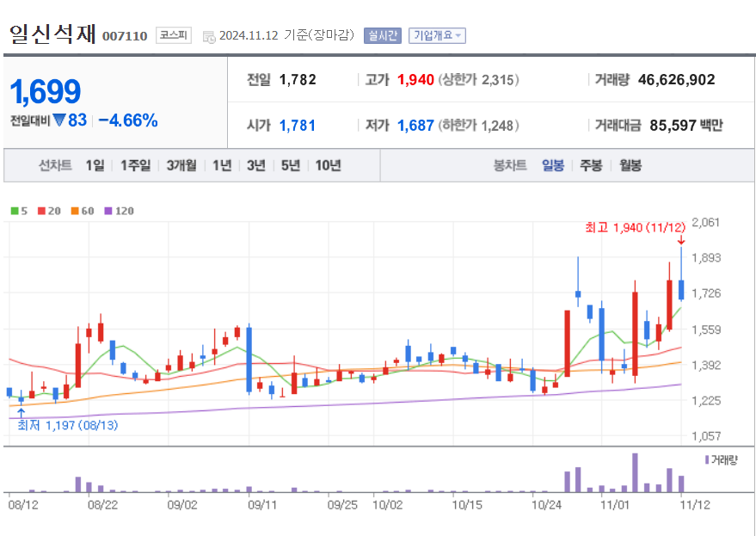Click the stock name 일신석재

tap(52, 34)
